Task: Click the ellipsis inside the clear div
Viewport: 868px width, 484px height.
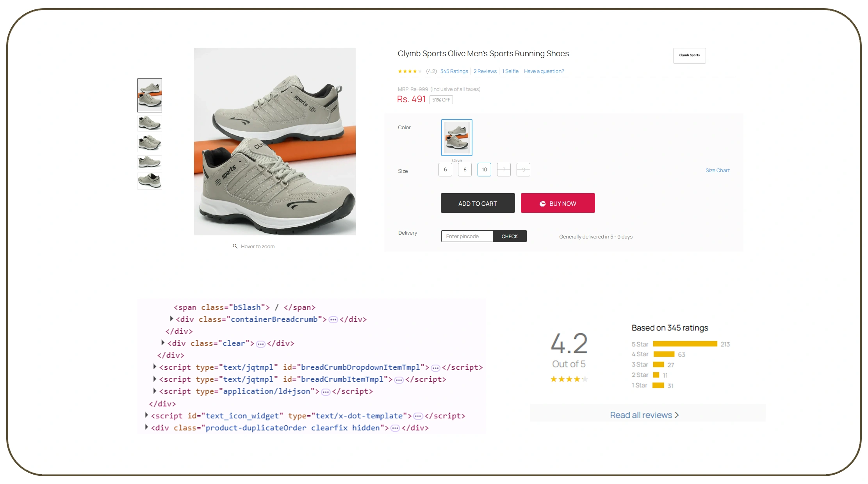Action: tap(260, 343)
